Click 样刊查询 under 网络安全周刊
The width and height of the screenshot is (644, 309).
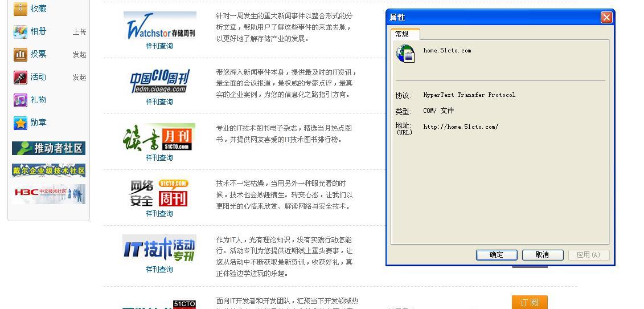pyautogui.click(x=159, y=214)
